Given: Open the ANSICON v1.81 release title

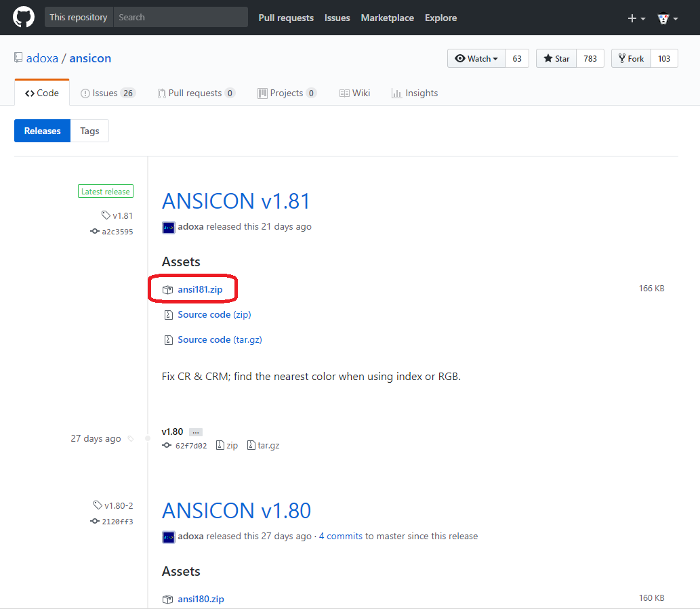Looking at the screenshot, I should (236, 201).
